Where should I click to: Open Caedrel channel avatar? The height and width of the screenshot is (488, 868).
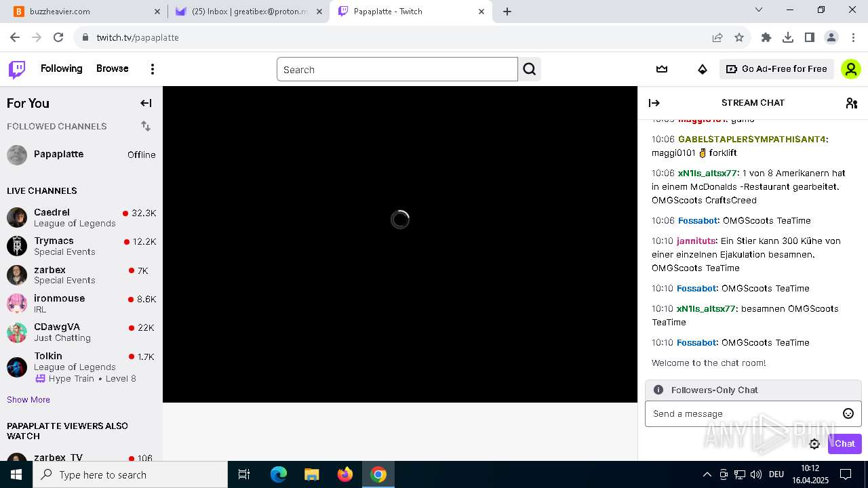[x=17, y=218]
